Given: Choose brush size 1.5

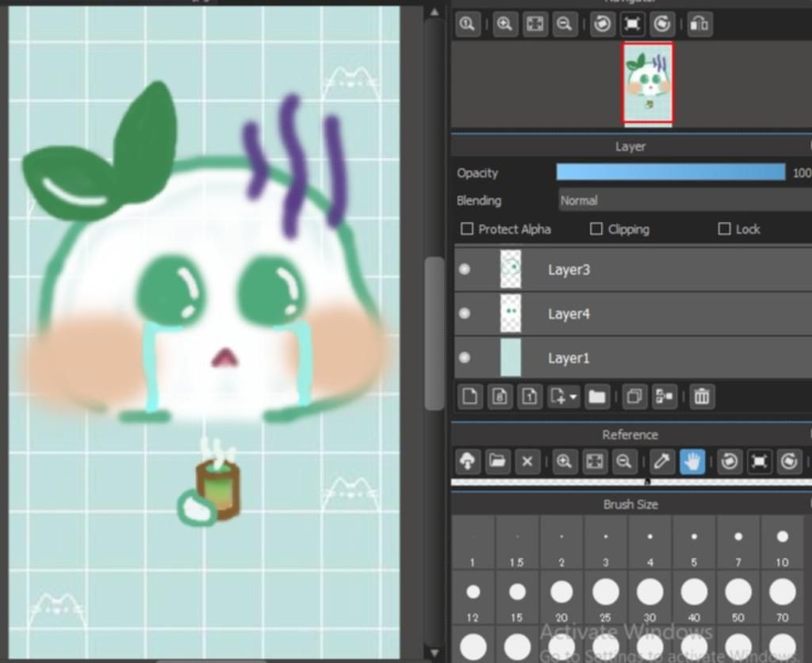Looking at the screenshot, I should pos(517,544).
